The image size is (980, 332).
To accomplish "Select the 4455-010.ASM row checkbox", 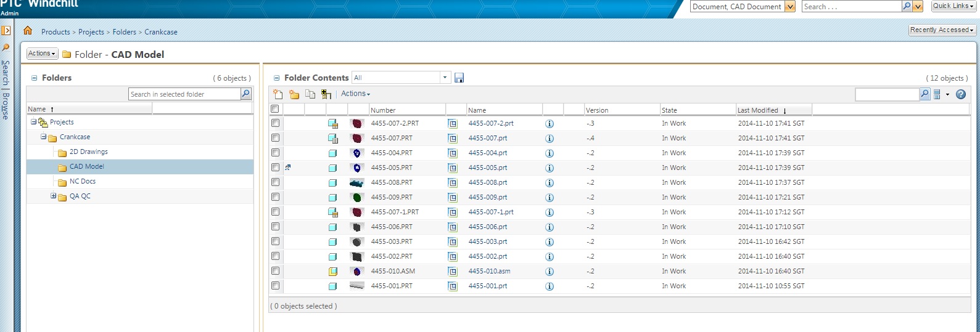I will (x=275, y=271).
